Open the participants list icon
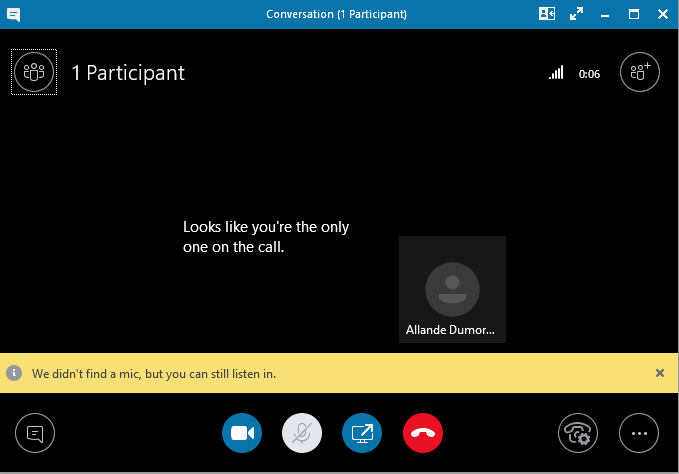 pos(34,72)
